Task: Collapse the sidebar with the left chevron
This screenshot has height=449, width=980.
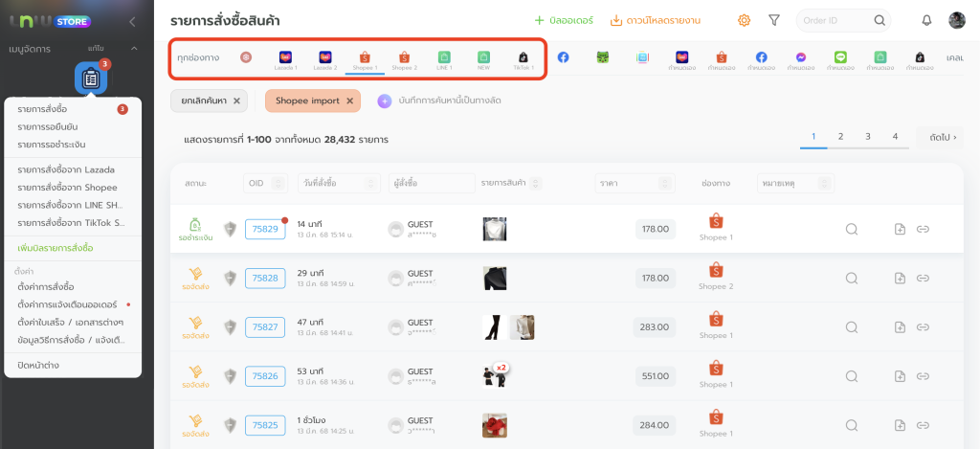Action: coord(132,21)
